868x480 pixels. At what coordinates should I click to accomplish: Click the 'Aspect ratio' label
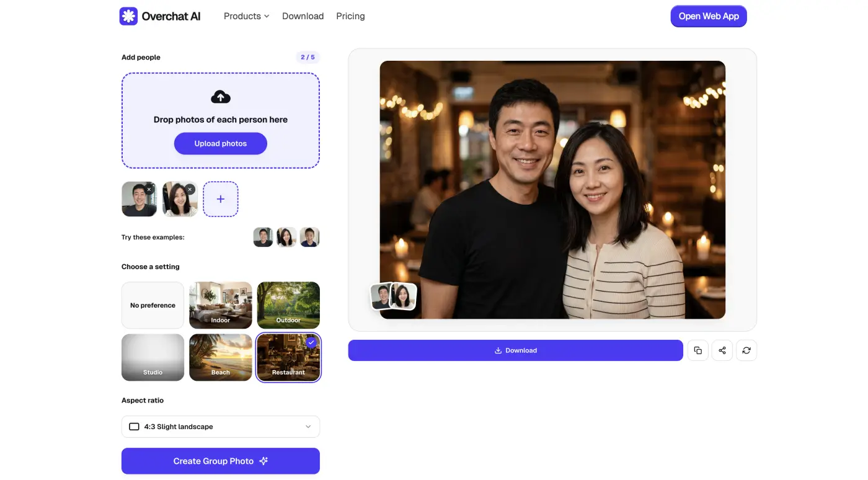point(143,401)
